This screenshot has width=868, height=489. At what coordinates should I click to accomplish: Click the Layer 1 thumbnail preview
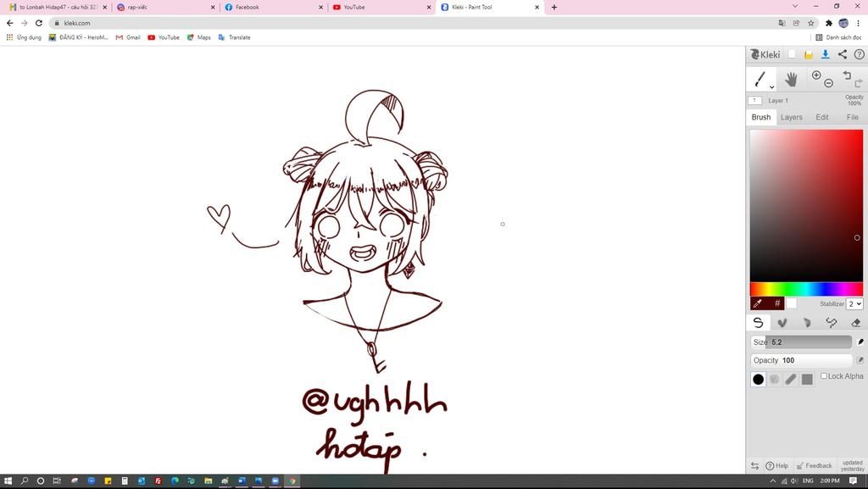pyautogui.click(x=754, y=101)
